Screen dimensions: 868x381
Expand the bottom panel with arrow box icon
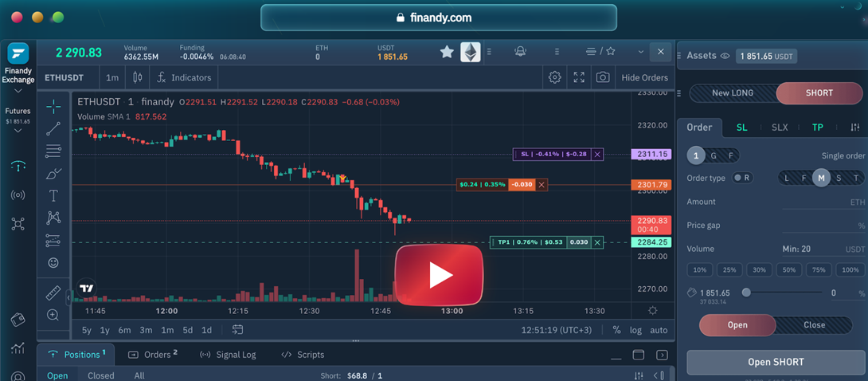662,355
